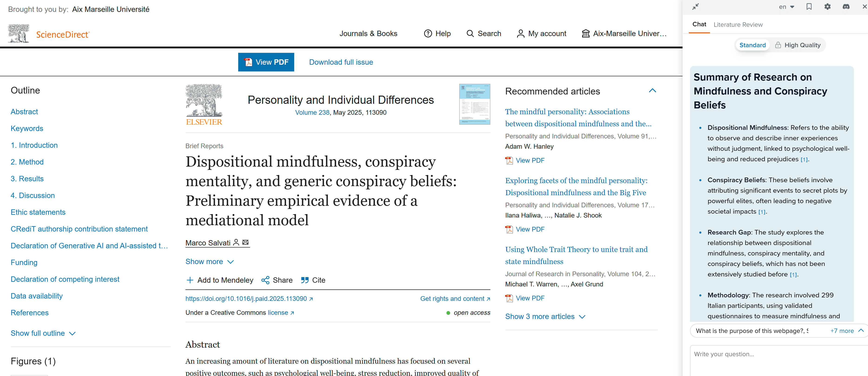868x376 pixels.
Task: Click the email envelope icon beside Marco Salvati
Action: pos(245,242)
